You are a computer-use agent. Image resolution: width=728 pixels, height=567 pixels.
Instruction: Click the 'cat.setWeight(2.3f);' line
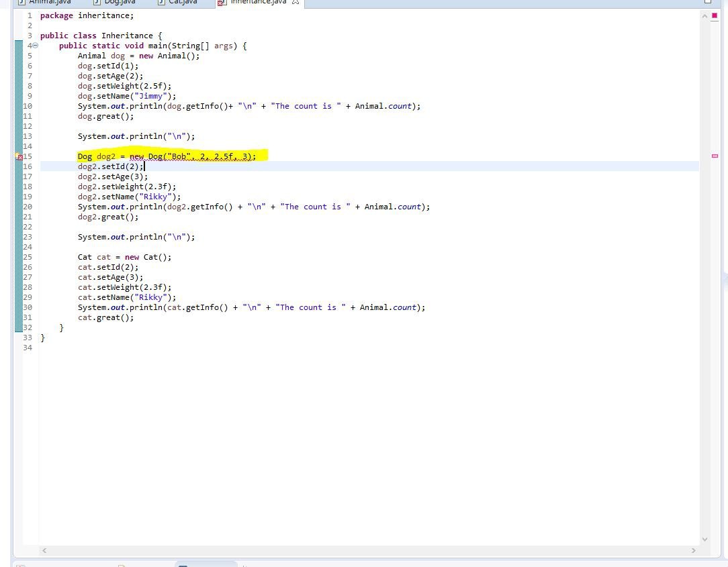(x=124, y=288)
